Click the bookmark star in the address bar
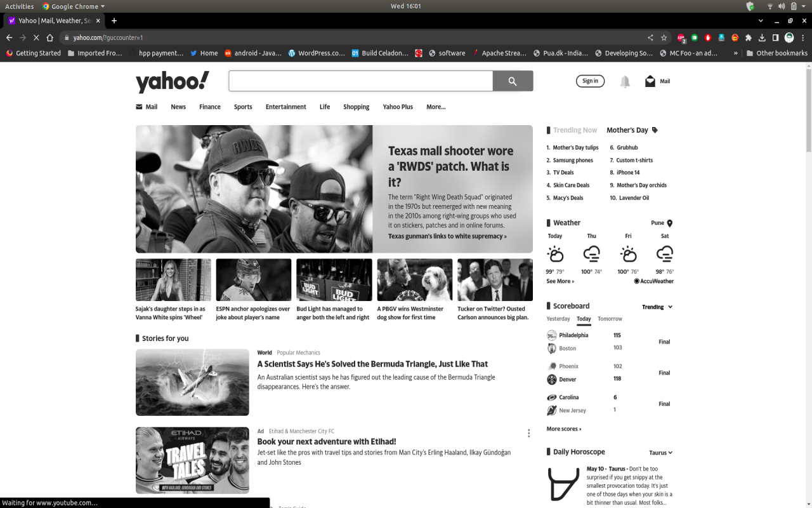This screenshot has height=508, width=812. point(664,37)
